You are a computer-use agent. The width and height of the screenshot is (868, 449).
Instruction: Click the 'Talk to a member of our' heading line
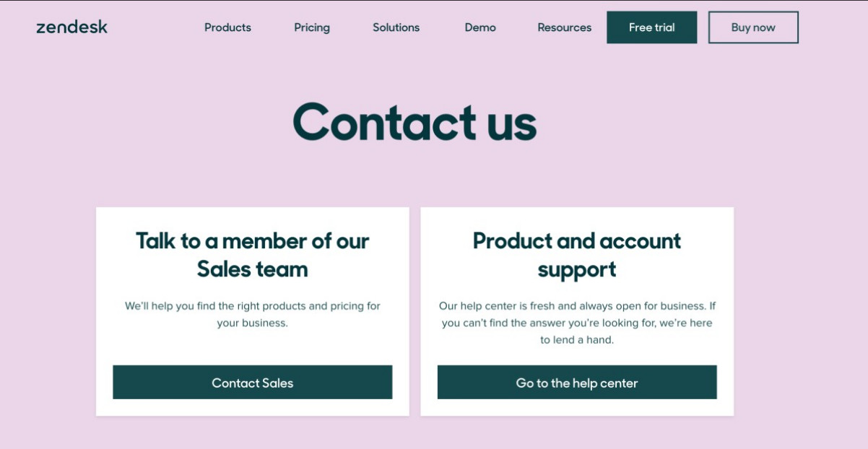(x=253, y=240)
